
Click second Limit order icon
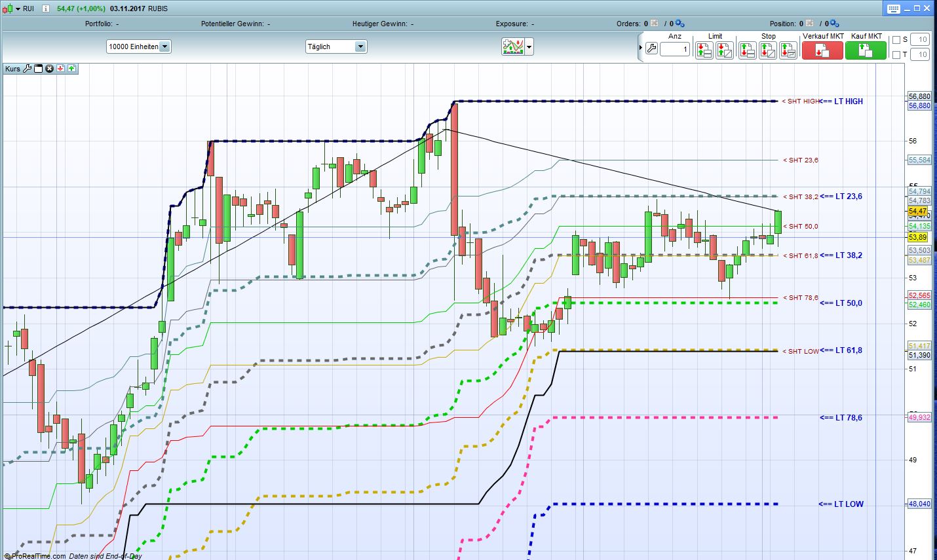click(724, 50)
